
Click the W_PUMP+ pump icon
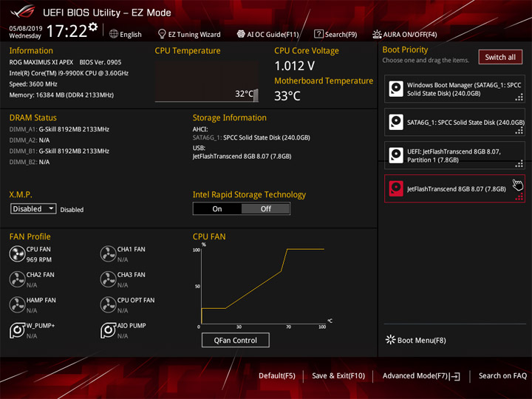[17, 330]
